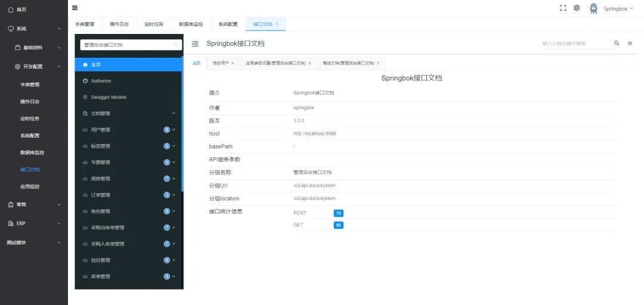The height and width of the screenshot is (305, 644).
Task: Click the host value http://localhost:9968
Action: tap(315, 134)
